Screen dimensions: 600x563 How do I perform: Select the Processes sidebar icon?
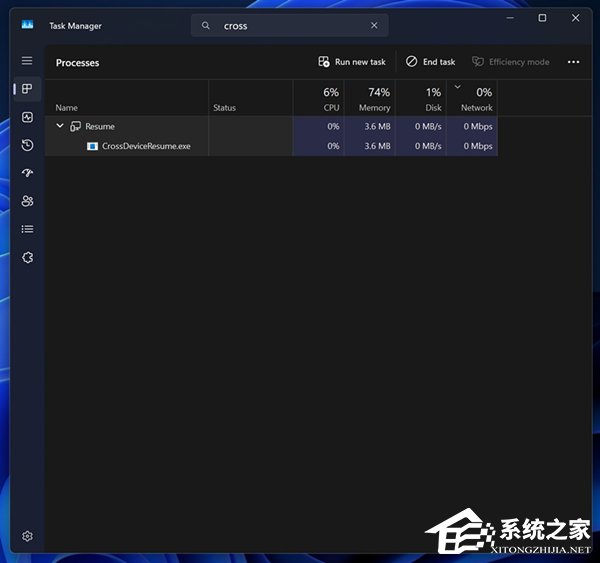tap(27, 89)
